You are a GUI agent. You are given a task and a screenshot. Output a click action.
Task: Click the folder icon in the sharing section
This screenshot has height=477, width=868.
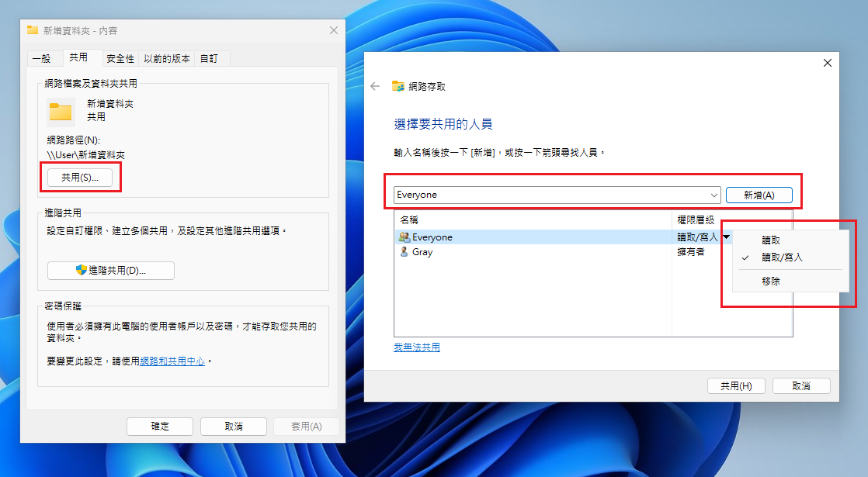61,111
